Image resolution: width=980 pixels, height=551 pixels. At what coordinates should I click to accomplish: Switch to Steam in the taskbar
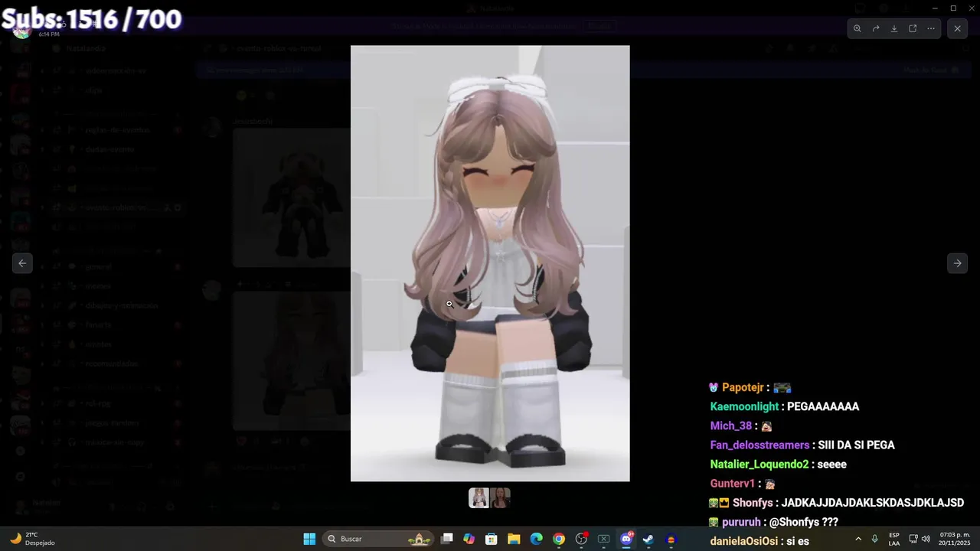click(648, 539)
